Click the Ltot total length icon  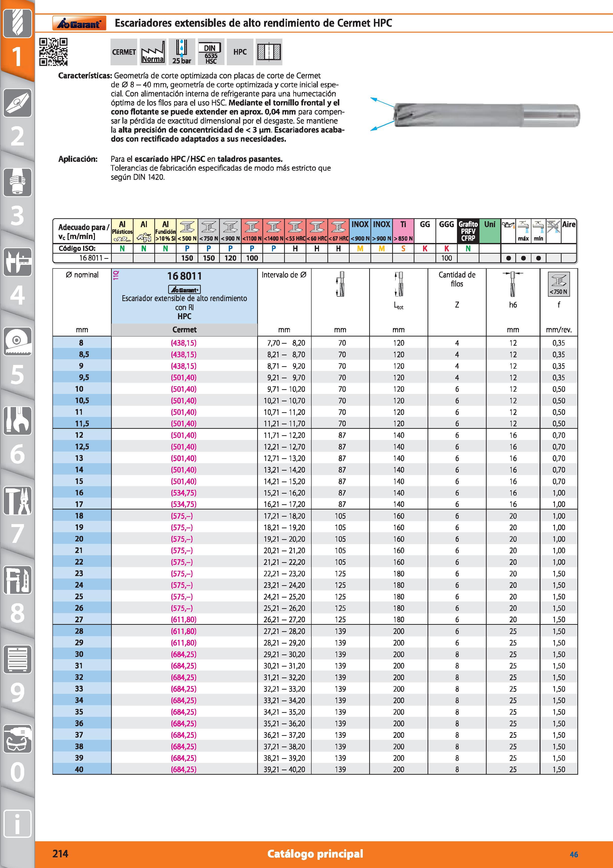398,284
